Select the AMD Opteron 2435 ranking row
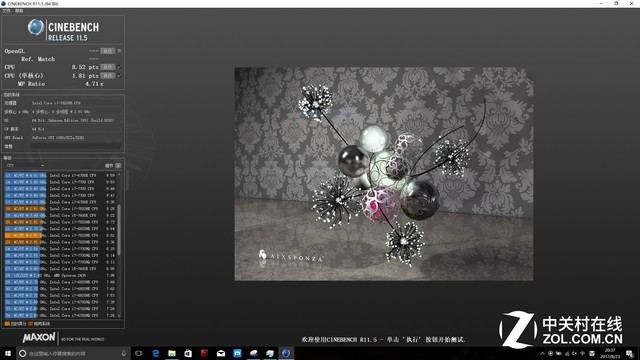Image resolution: width=640 pixels, height=360 pixels. coord(60,276)
